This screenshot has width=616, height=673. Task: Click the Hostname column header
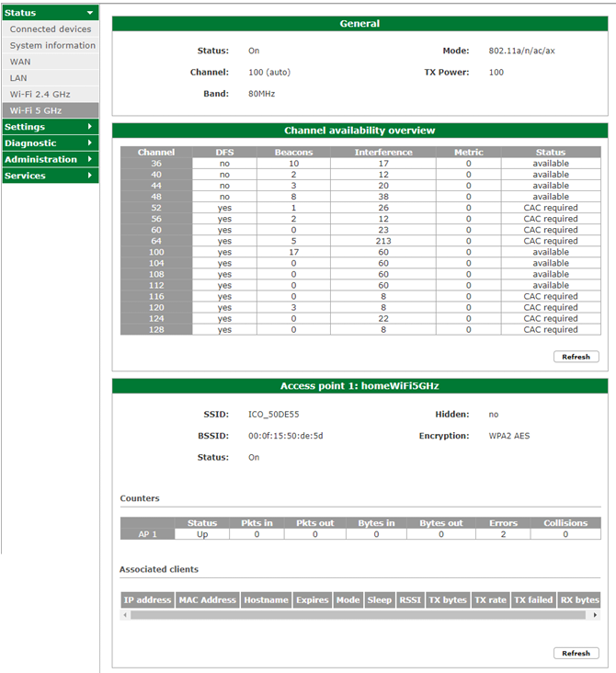(x=266, y=600)
